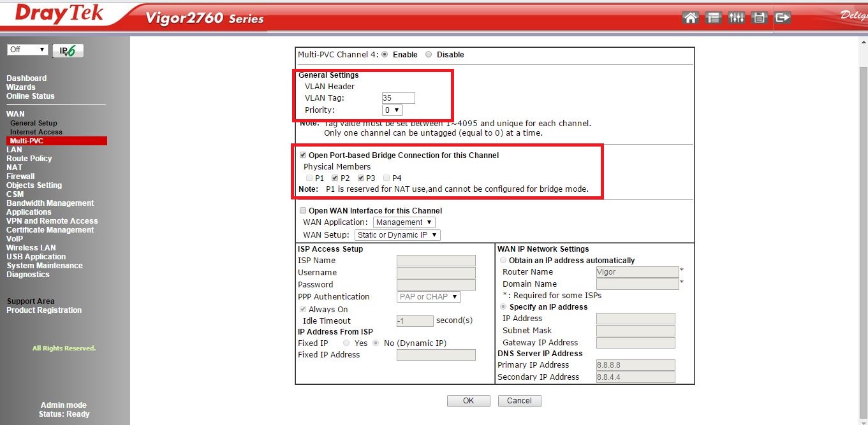
Task: Open the Off dropdown in sidebar
Action: click(27, 50)
